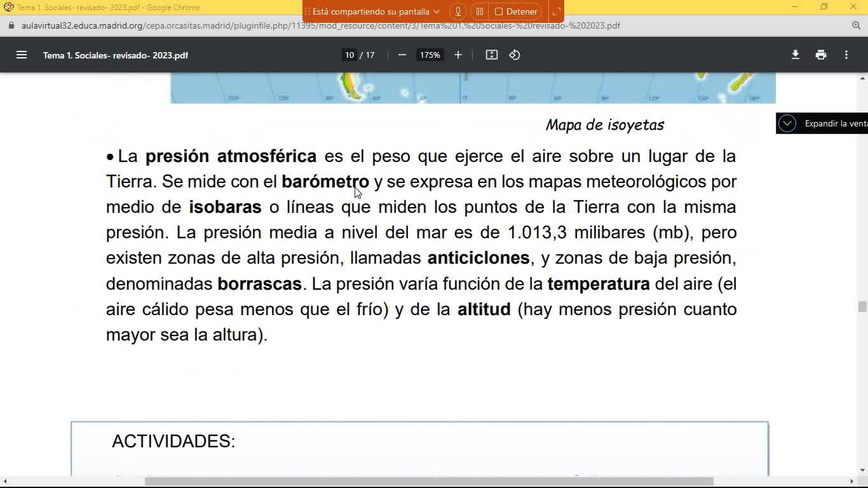
Task: Click the 175% zoom level field
Action: coord(430,55)
